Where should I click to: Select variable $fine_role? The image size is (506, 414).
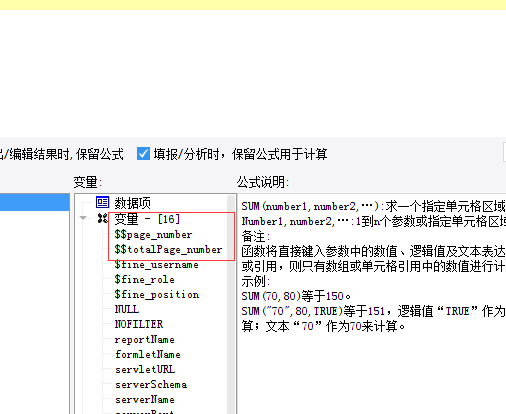(144, 280)
